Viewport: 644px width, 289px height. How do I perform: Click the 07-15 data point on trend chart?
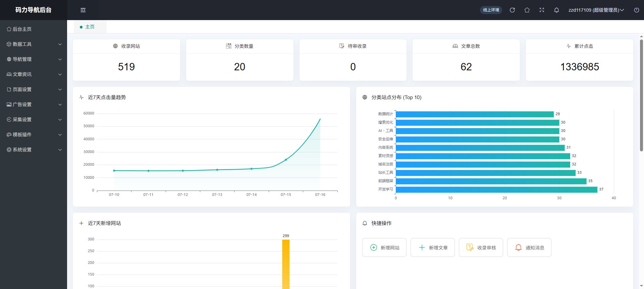[x=286, y=160]
